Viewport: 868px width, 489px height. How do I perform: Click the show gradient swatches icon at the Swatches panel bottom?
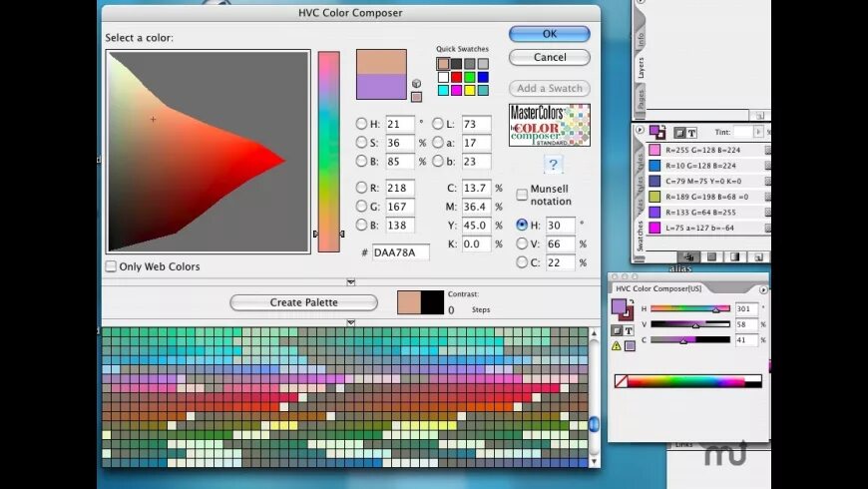(734, 256)
